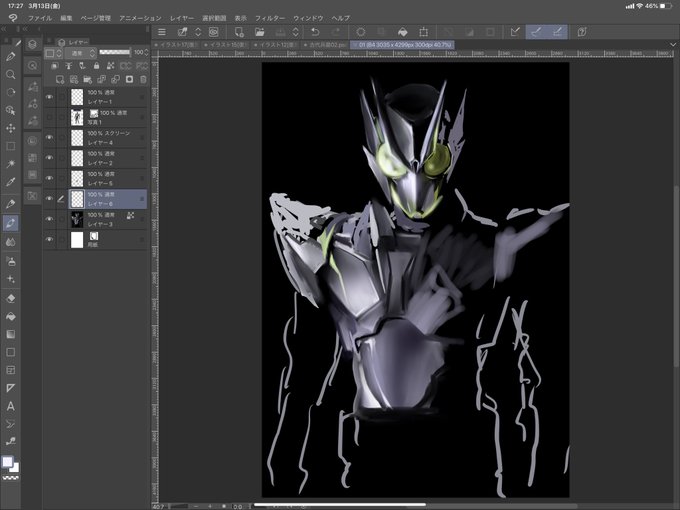Show the 写真 1 layer visibility
This screenshot has height=510, width=680.
[49, 117]
